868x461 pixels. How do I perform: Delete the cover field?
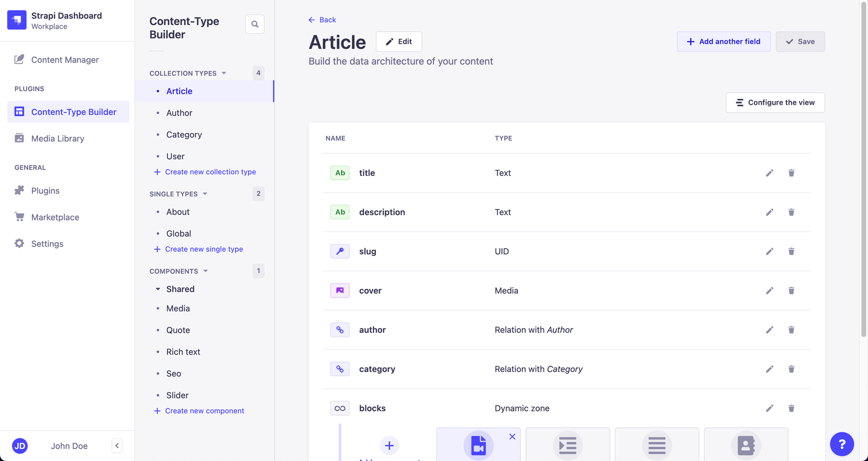[792, 291]
